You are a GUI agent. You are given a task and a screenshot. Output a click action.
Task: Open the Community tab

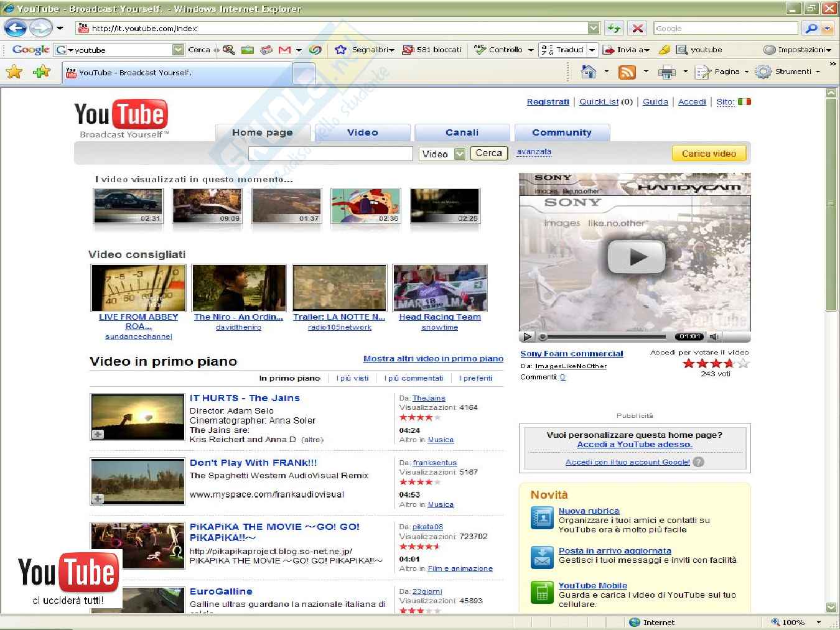pyautogui.click(x=561, y=132)
